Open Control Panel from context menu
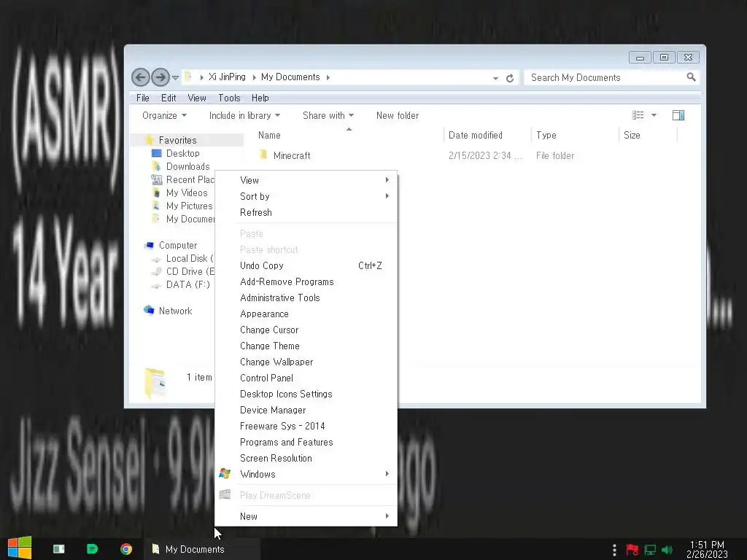Screen dimensions: 747x560 [306, 378]
